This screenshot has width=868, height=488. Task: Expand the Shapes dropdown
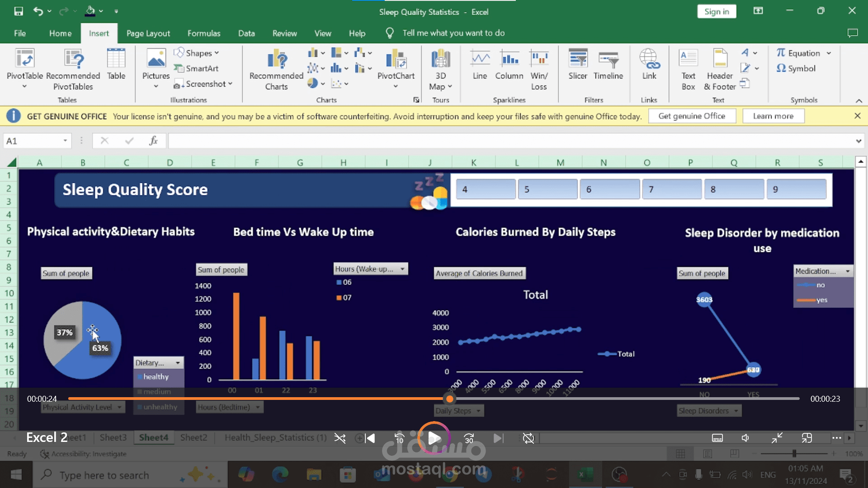coord(198,53)
